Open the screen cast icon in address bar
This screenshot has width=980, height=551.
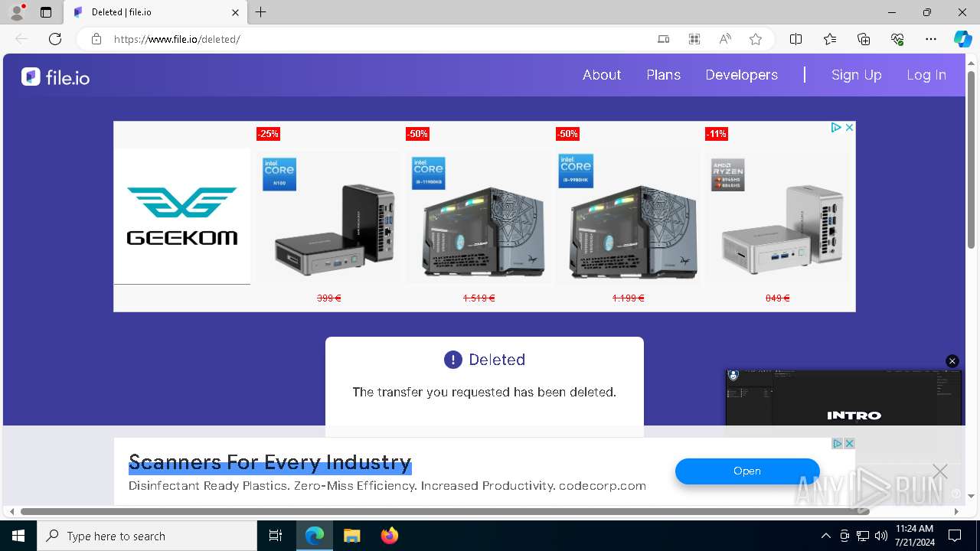664,39
